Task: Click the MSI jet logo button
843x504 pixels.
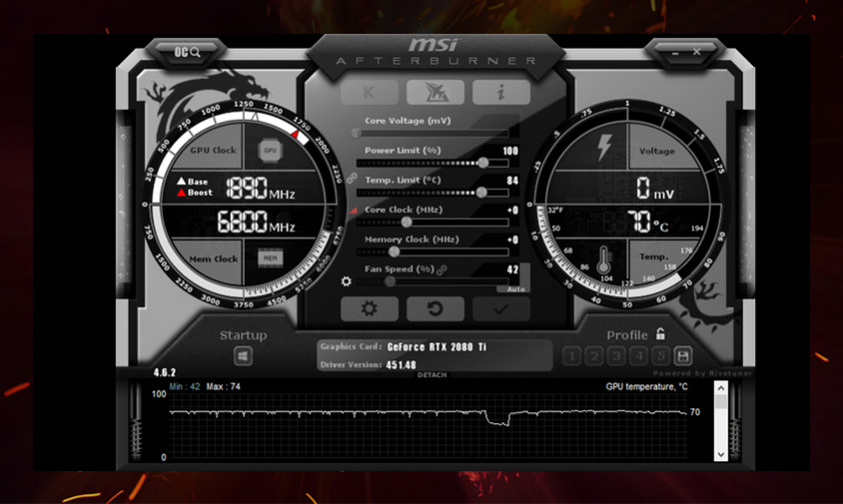Action: click(x=435, y=93)
